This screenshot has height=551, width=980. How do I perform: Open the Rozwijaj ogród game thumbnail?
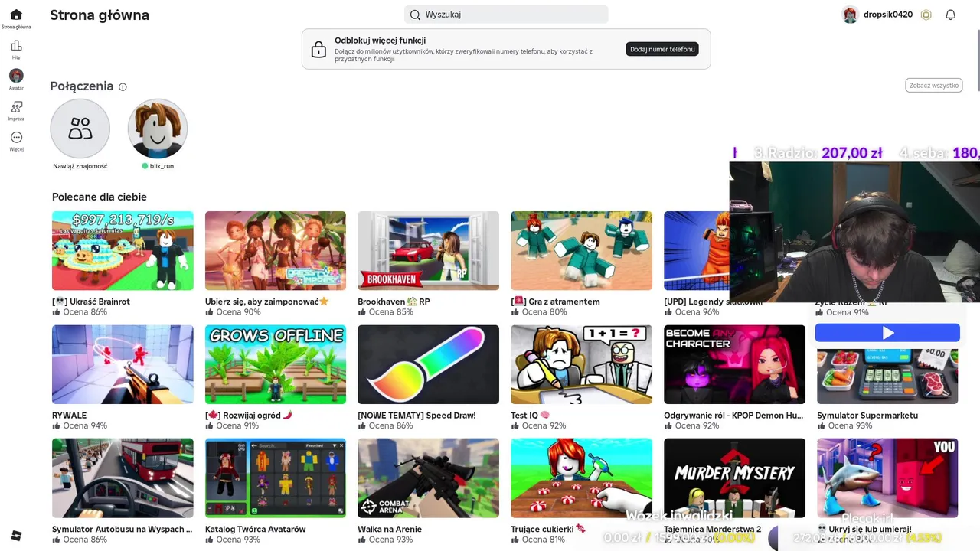click(x=276, y=364)
